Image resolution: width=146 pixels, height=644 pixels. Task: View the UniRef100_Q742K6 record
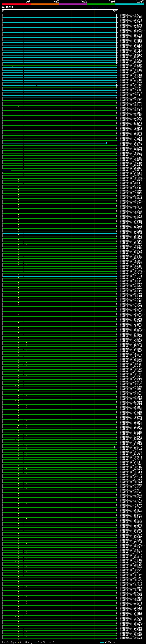point(131,180)
